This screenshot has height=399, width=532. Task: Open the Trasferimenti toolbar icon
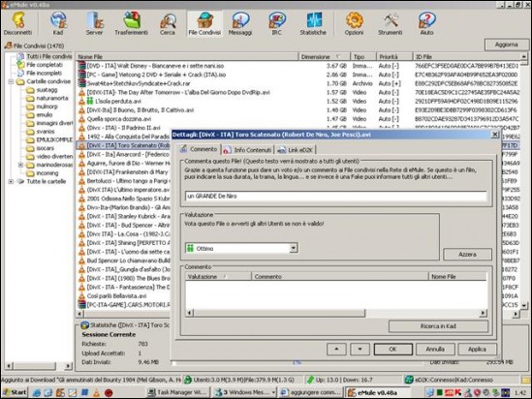(x=131, y=23)
